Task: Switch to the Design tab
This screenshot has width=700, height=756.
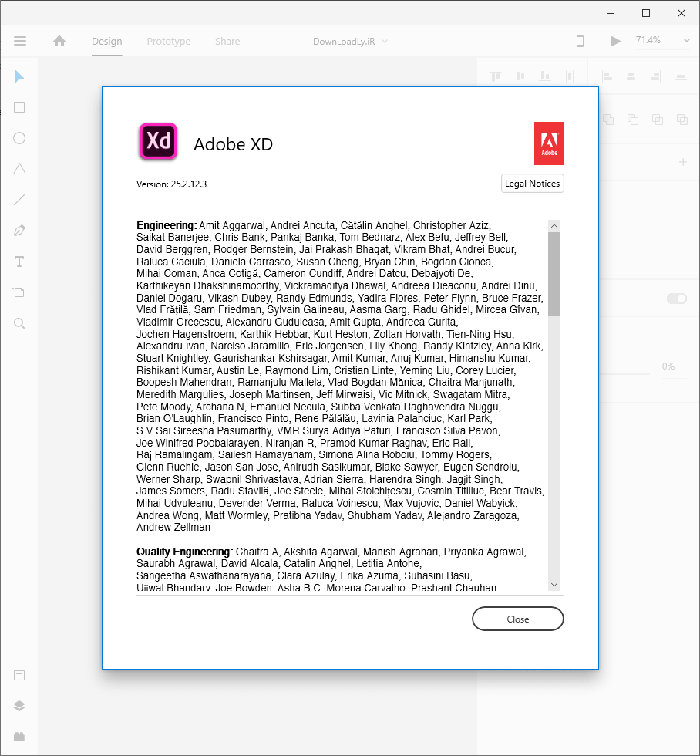Action: point(107,42)
